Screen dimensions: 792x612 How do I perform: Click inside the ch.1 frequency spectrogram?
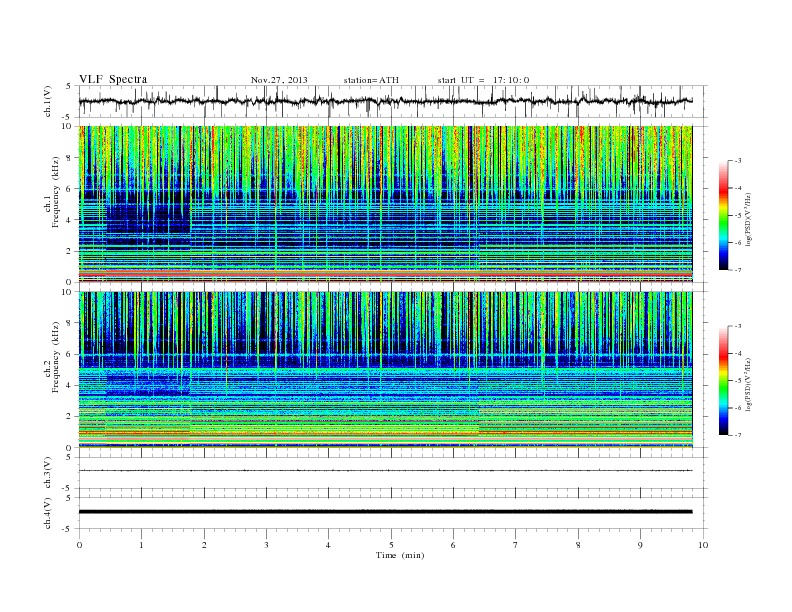pyautogui.click(x=386, y=204)
